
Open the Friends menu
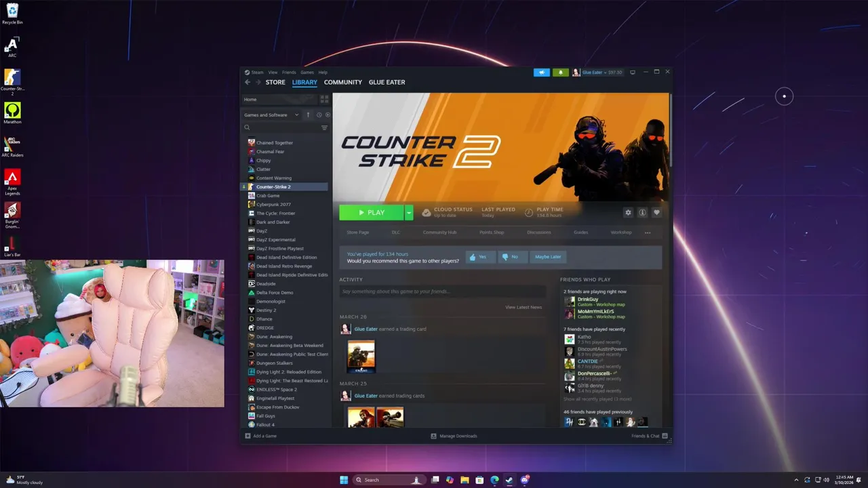point(289,73)
